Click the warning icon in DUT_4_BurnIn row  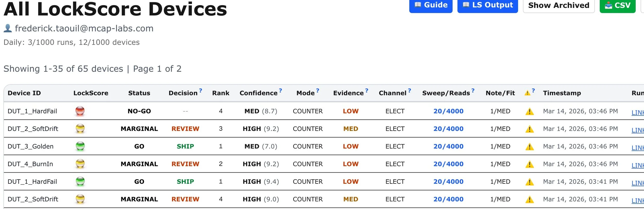(x=530, y=164)
